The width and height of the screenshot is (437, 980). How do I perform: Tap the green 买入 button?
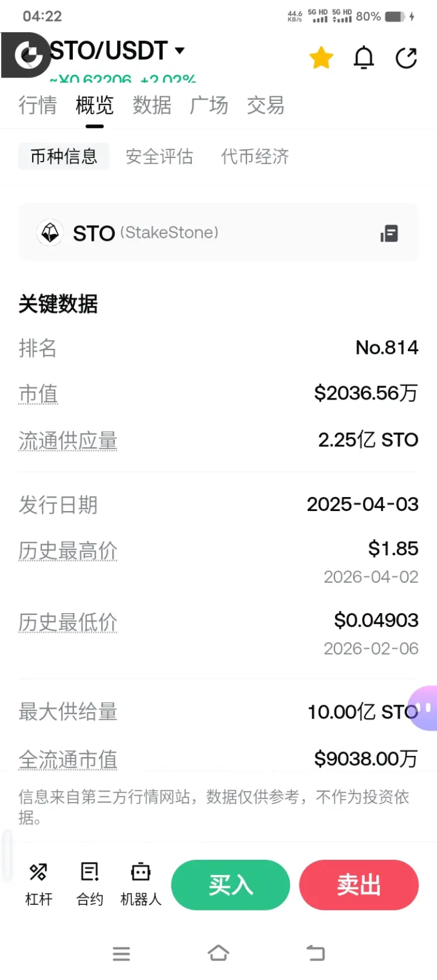tap(231, 885)
